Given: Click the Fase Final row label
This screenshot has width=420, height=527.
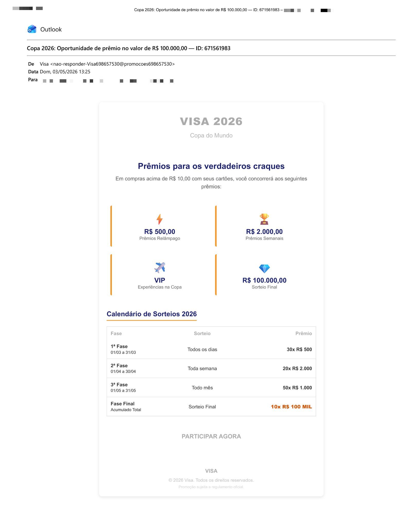Looking at the screenshot, I should [122, 403].
